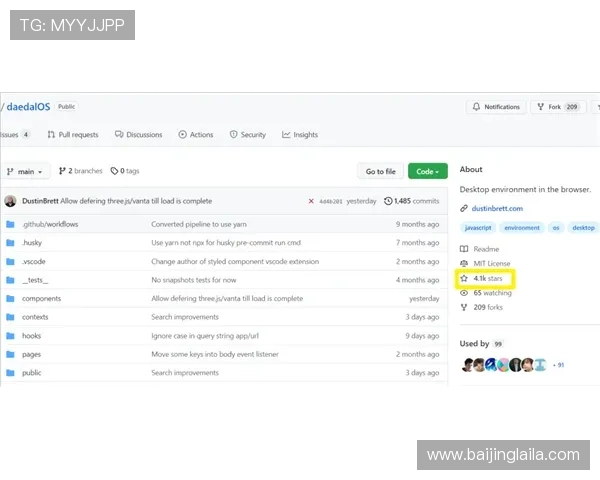Expand the main branch dropdown
Image resolution: width=600 pixels, height=480 pixels.
pyautogui.click(x=25, y=171)
